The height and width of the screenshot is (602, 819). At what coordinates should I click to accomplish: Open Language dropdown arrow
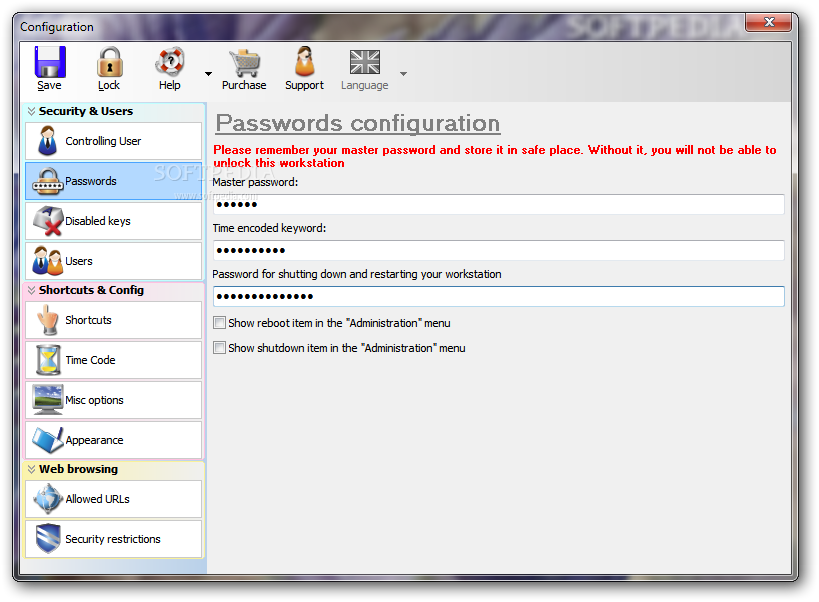coord(403,74)
